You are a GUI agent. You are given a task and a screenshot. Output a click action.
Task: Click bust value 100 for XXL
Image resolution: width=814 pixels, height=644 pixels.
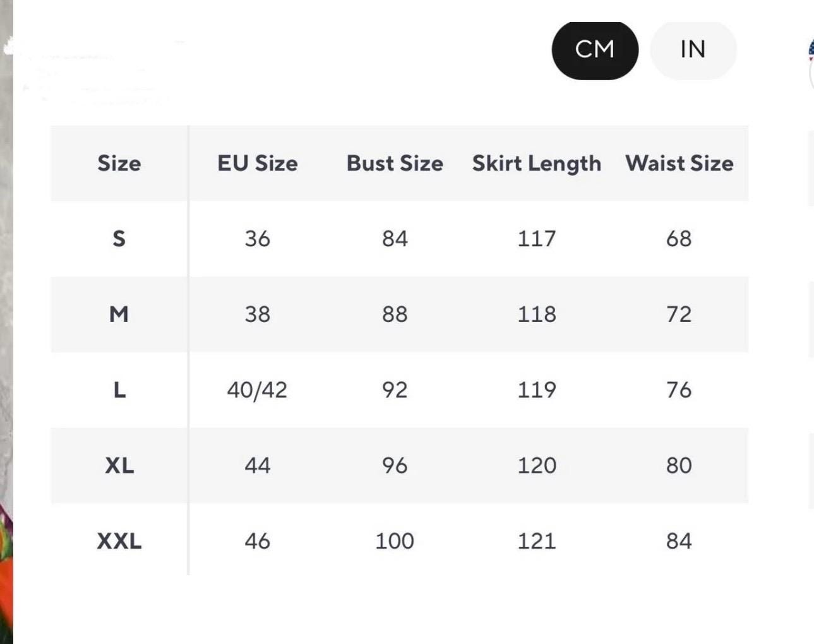(395, 541)
